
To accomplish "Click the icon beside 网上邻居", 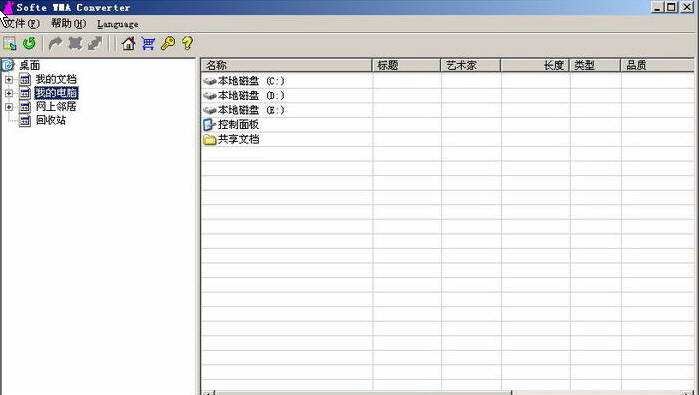I will [25, 107].
